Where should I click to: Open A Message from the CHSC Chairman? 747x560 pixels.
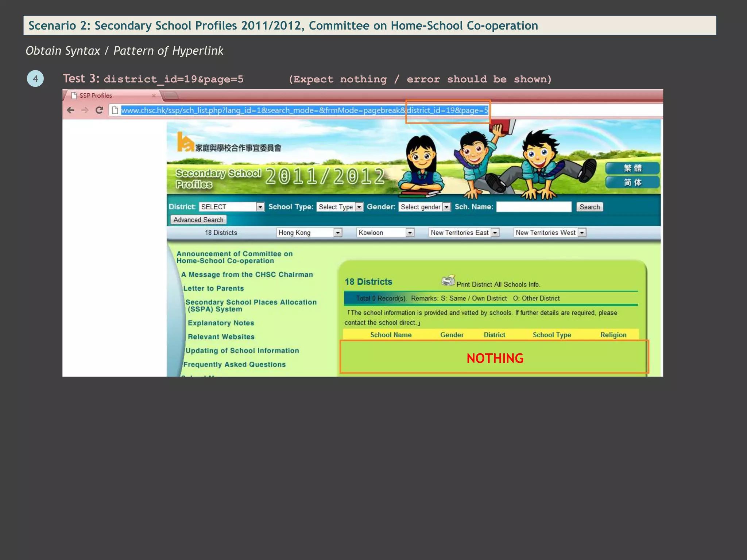coord(247,275)
